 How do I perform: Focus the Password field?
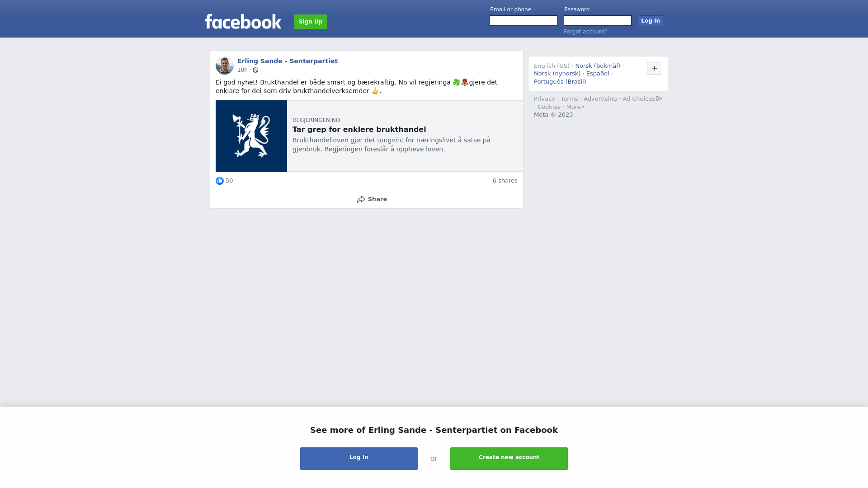coord(598,21)
